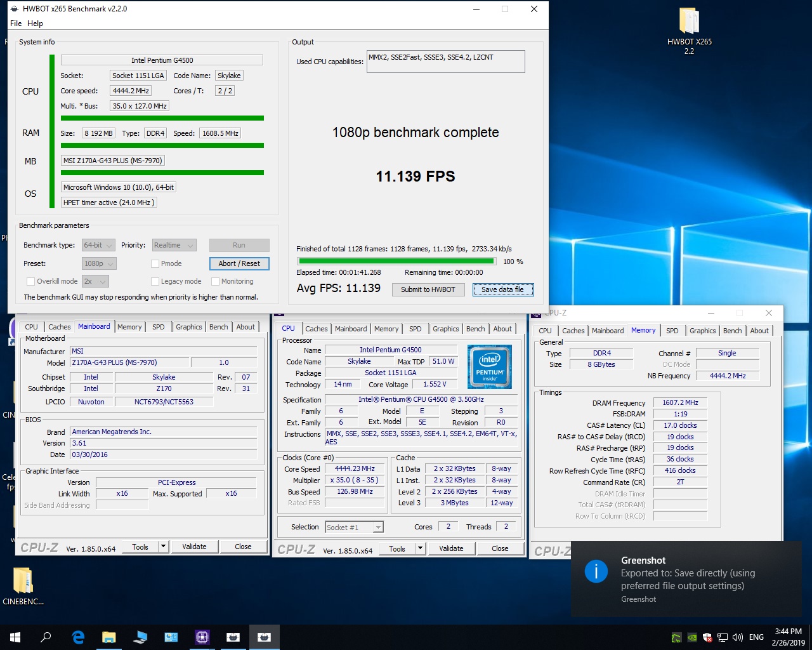Click the Abort / Reset button
The width and height of the screenshot is (812, 650).
[239, 263]
